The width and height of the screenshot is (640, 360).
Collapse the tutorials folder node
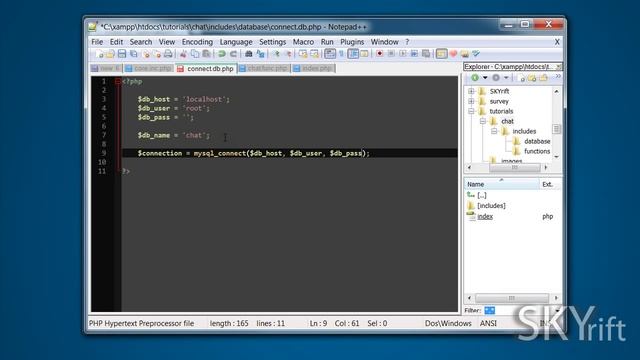[x=471, y=111]
